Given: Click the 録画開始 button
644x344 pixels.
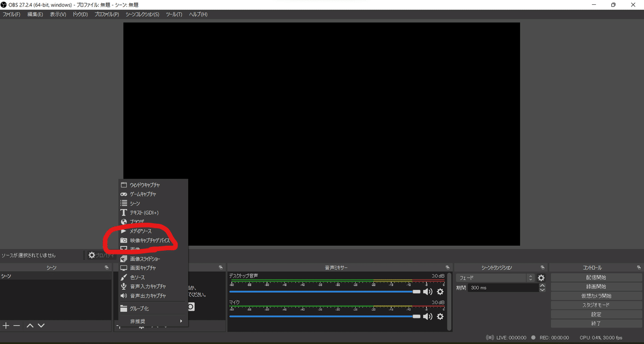Looking at the screenshot, I should tap(596, 287).
